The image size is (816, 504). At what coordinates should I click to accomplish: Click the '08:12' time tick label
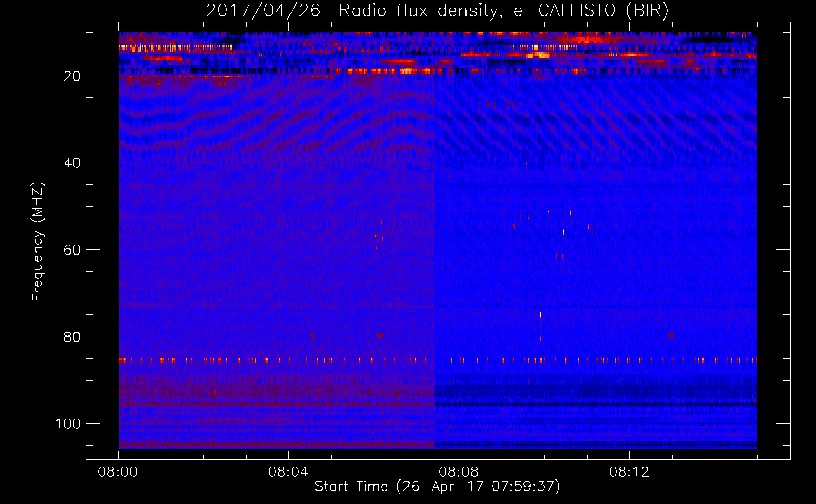(629, 472)
